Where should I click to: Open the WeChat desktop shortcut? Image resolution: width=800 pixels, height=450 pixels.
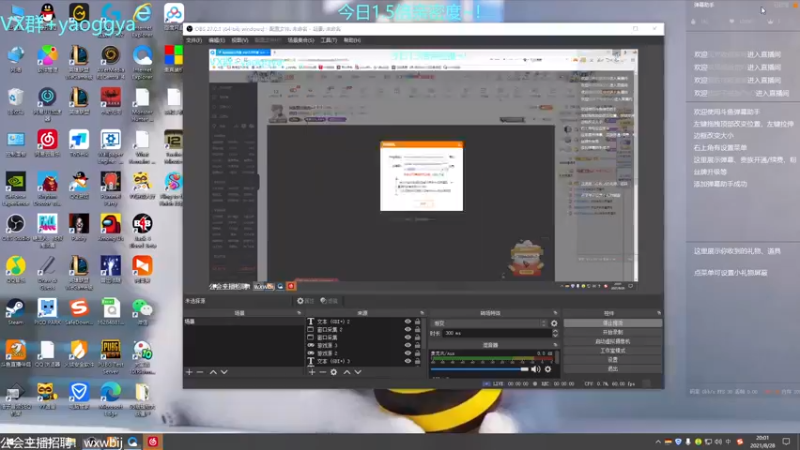pyautogui.click(x=142, y=311)
